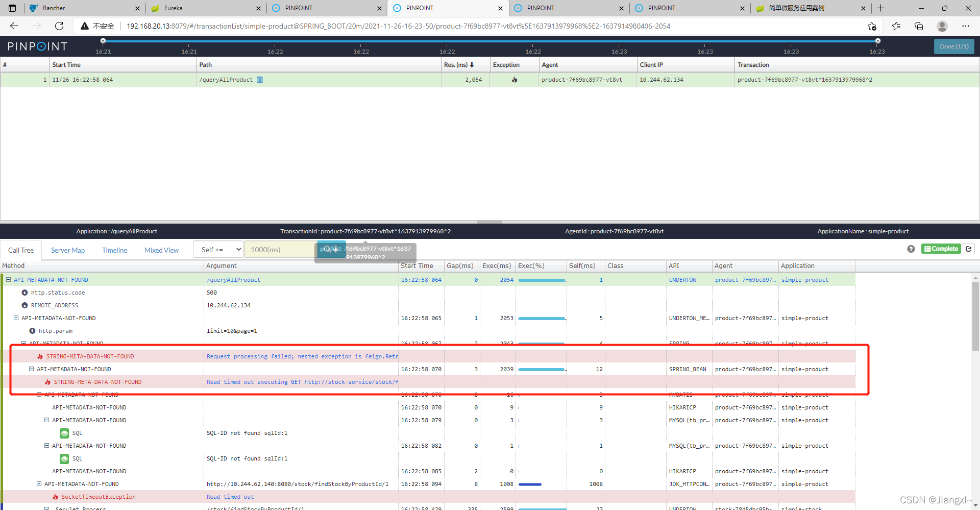Image resolution: width=980 pixels, height=510 pixels.
Task: Click exception flame icon in transaction row
Action: coord(514,80)
